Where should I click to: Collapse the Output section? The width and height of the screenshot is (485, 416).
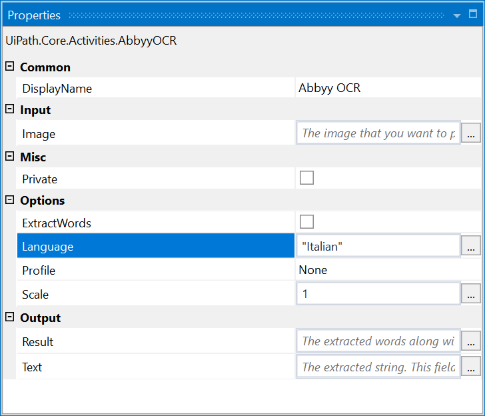tap(9, 317)
